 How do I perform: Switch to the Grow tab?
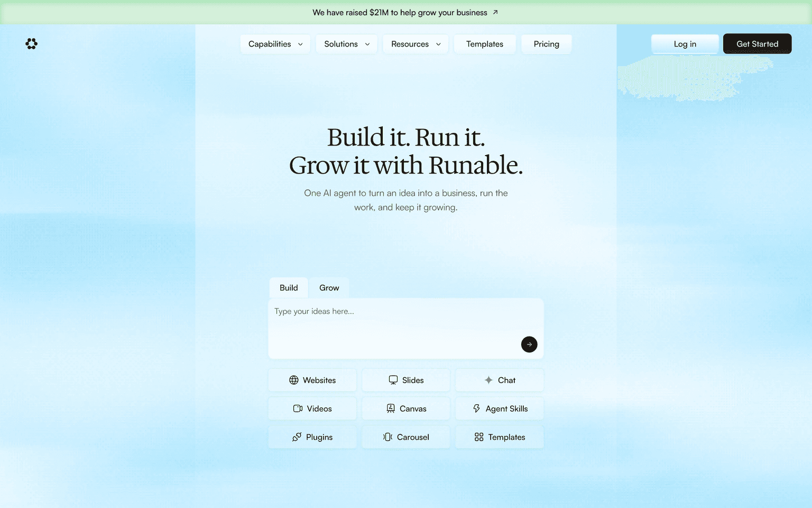tap(329, 288)
